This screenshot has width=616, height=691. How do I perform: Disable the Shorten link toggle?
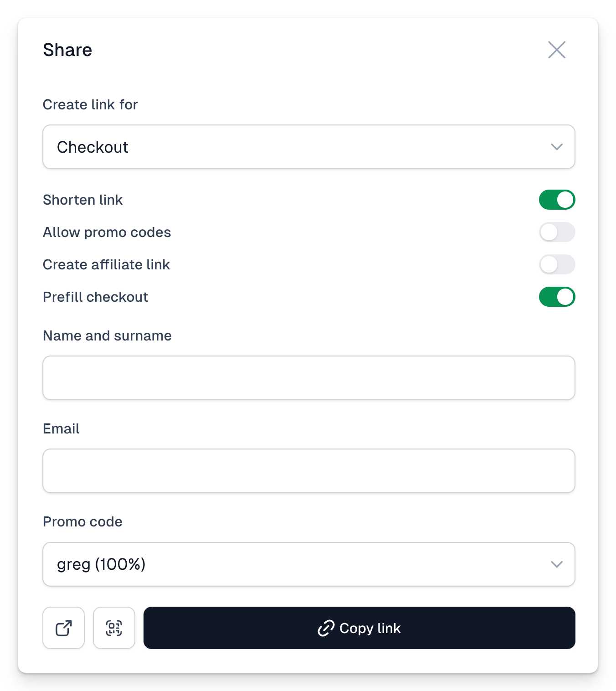(x=557, y=200)
